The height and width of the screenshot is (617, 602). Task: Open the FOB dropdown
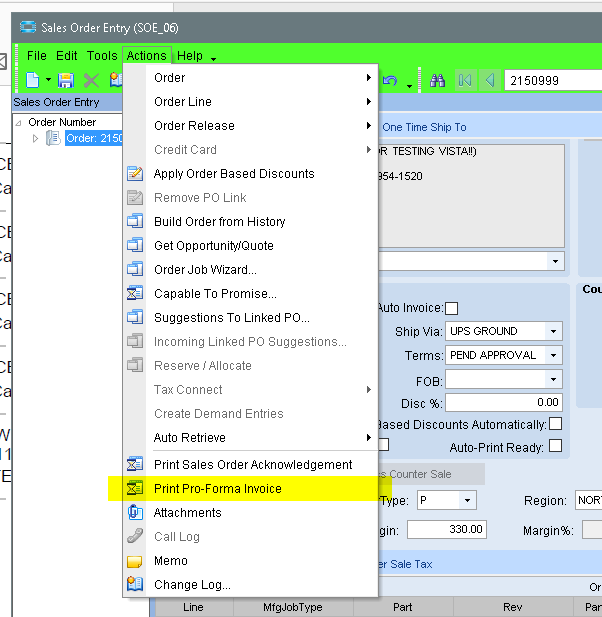[x=553, y=380]
